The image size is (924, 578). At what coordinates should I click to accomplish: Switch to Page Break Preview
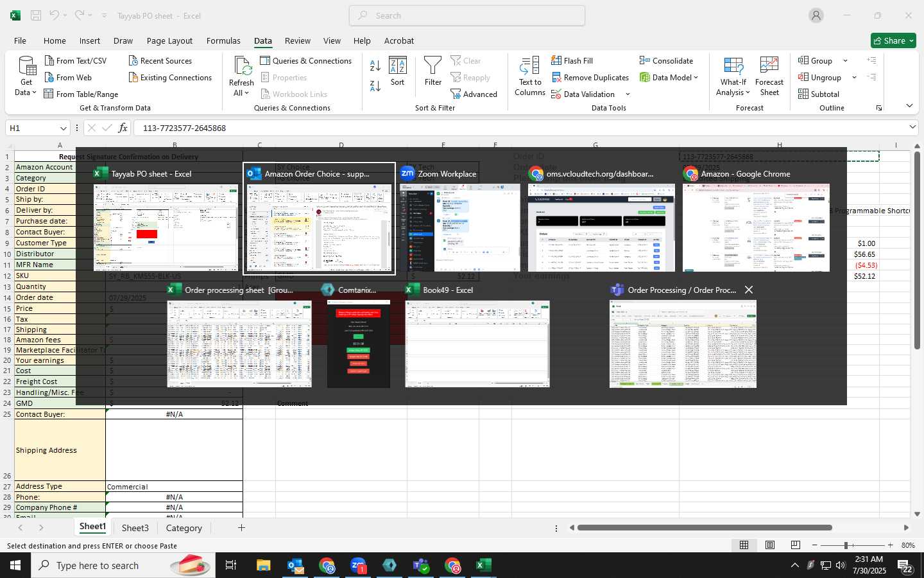point(795,545)
